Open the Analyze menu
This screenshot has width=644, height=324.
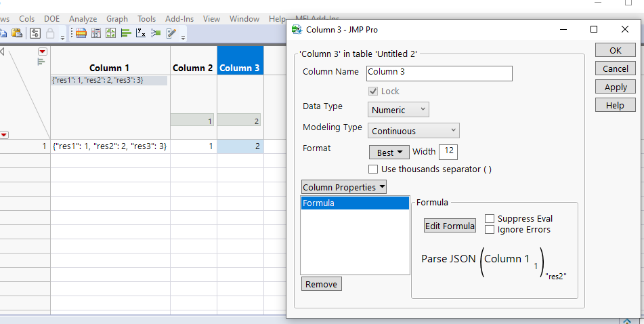click(83, 19)
